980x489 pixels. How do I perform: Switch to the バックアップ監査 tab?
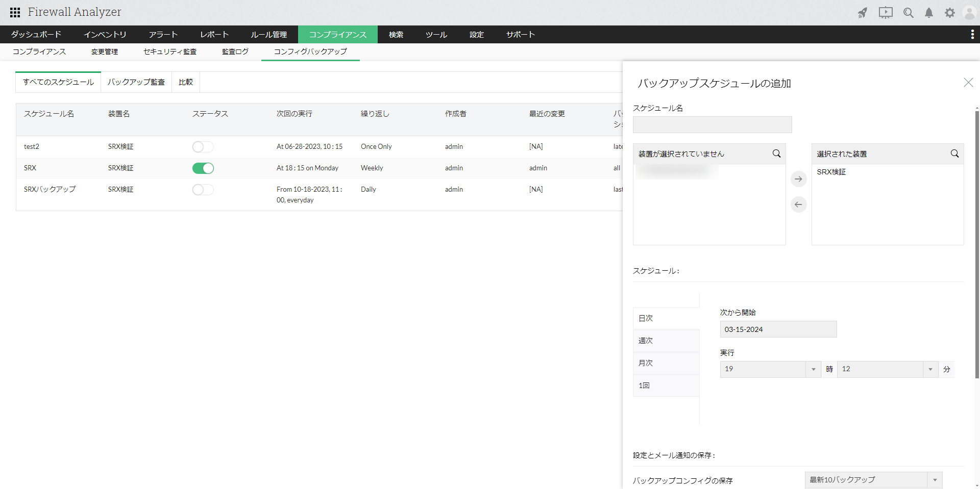[136, 82]
